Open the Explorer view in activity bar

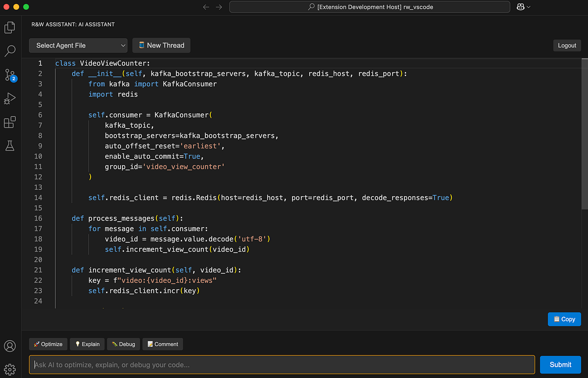(10, 27)
